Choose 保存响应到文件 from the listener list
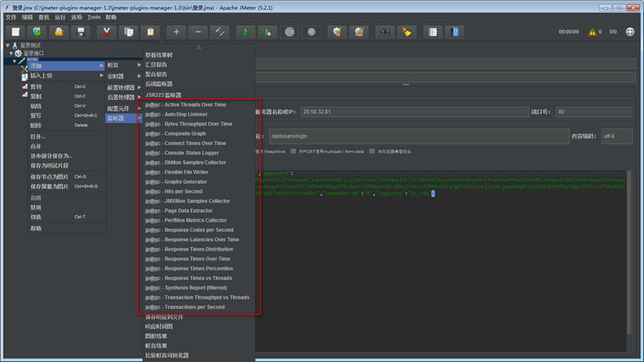Image resolution: width=644 pixels, height=362 pixels. click(x=199, y=317)
